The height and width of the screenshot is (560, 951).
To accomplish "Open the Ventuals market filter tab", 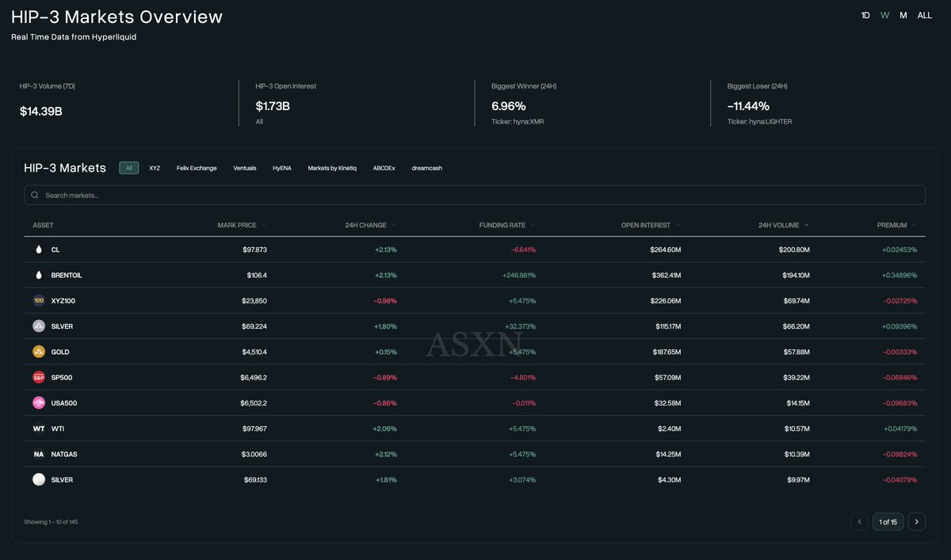I will [x=244, y=168].
